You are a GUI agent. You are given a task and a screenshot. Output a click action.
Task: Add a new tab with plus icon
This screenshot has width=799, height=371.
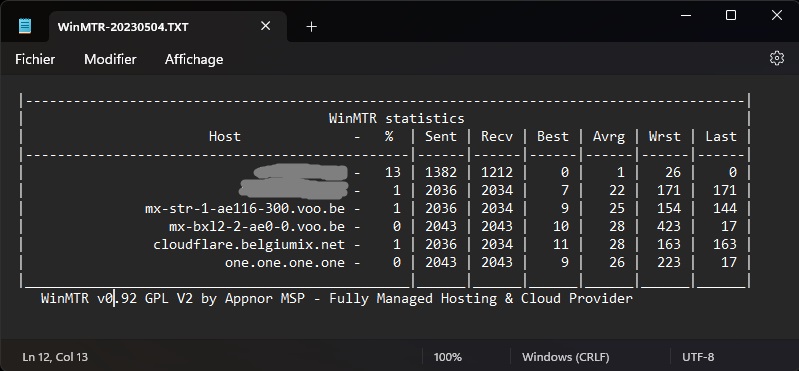pyautogui.click(x=311, y=26)
